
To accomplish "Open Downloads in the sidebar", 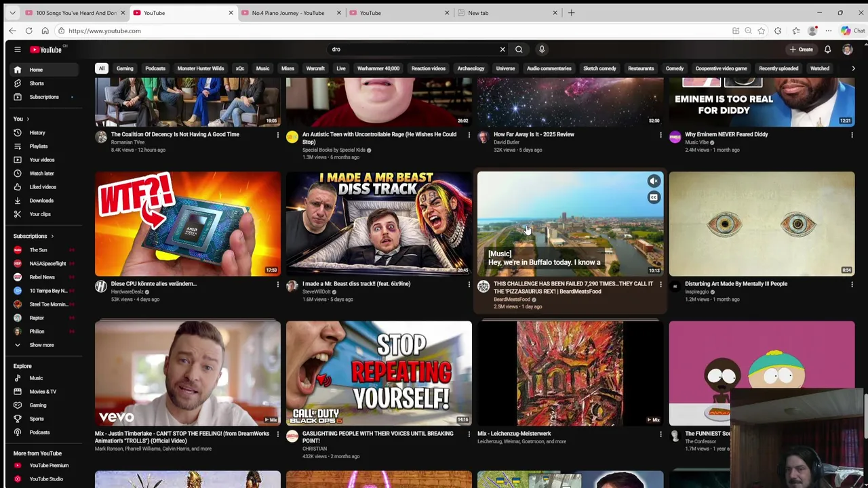I will (41, 201).
